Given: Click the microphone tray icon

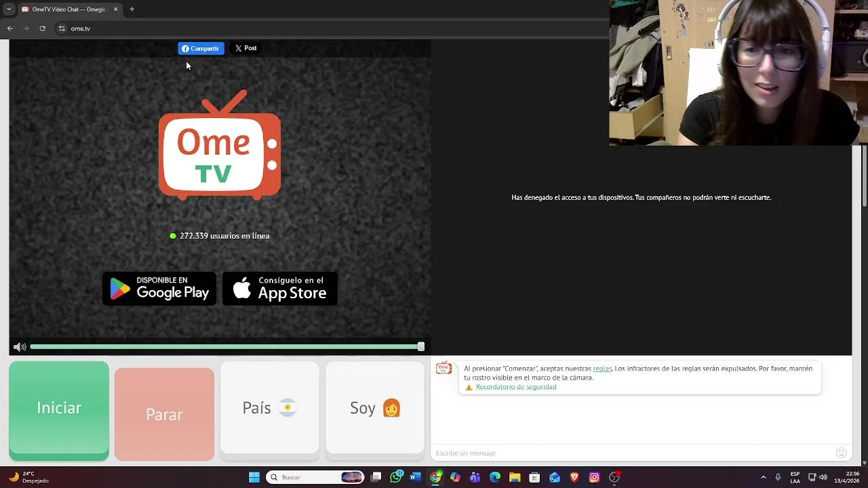Looking at the screenshot, I should (x=778, y=477).
